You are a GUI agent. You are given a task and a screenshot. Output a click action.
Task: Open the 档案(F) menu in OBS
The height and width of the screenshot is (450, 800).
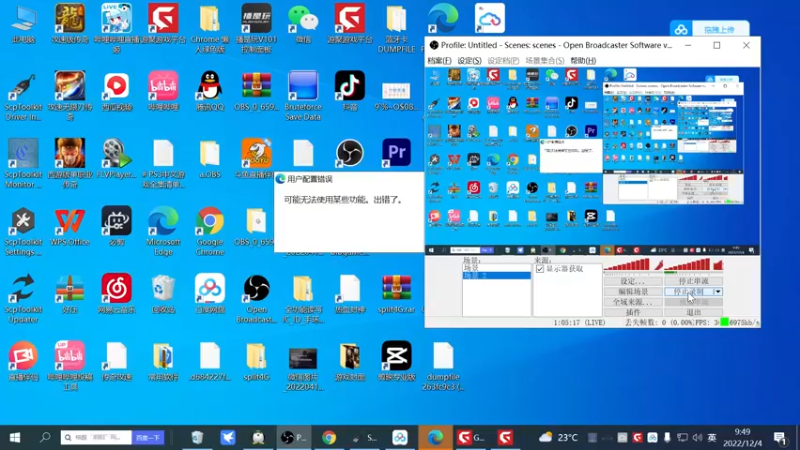pos(439,60)
